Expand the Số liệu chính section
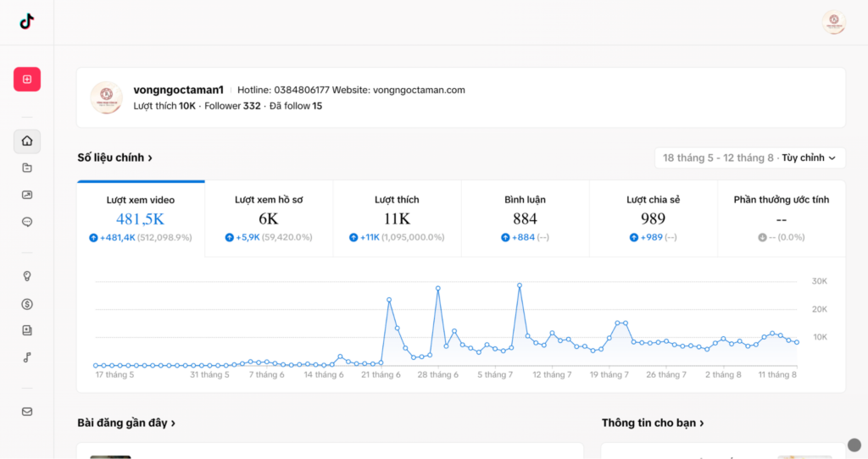The width and height of the screenshot is (868, 459). point(114,158)
